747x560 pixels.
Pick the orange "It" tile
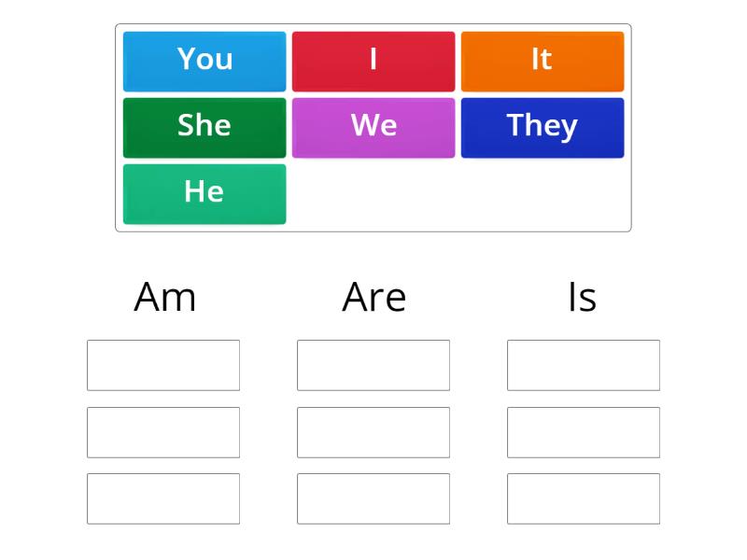click(543, 61)
